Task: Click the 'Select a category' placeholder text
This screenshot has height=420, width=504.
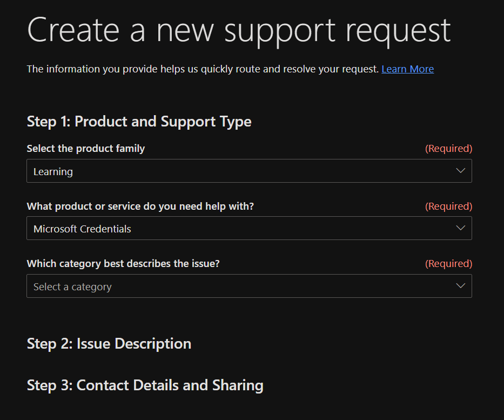Action: [72, 287]
